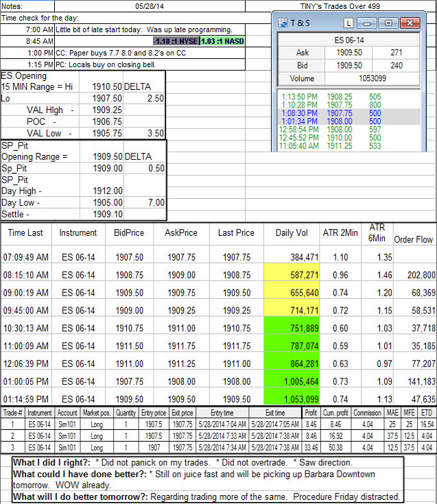The width and height of the screenshot is (437, 504).
Task: Click the Commission column header
Action: pos(367,413)
